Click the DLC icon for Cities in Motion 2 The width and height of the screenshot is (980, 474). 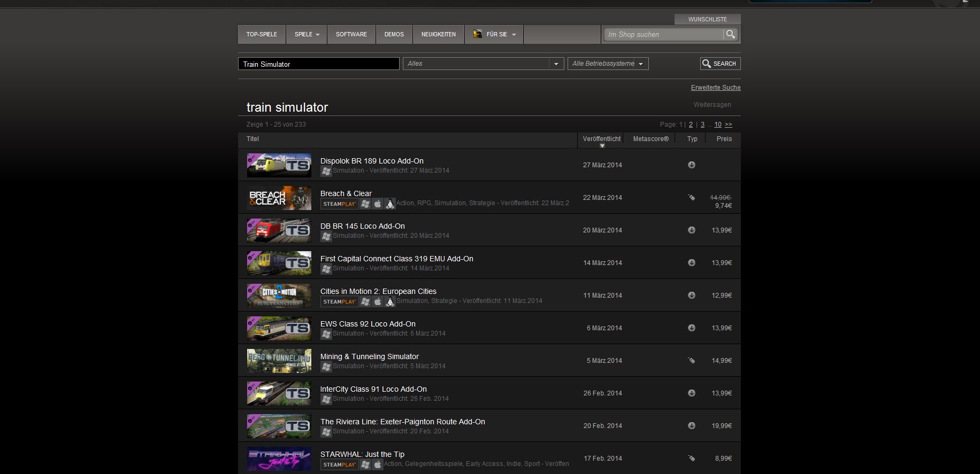click(692, 295)
